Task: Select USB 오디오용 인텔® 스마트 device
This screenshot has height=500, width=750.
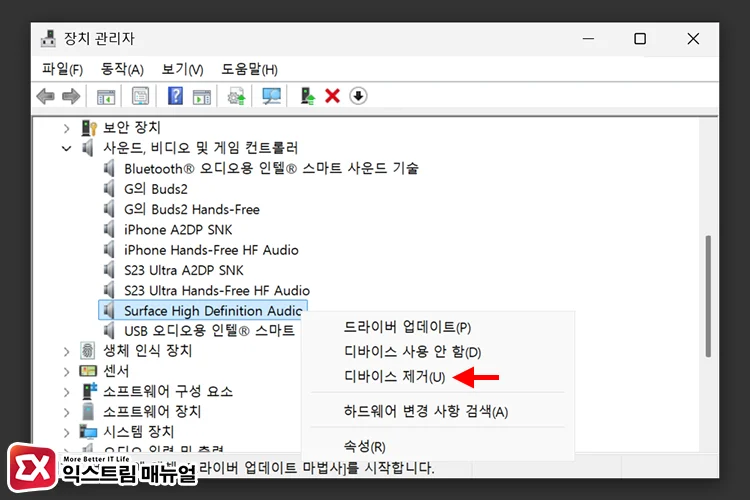Action: pyautogui.click(x=210, y=331)
